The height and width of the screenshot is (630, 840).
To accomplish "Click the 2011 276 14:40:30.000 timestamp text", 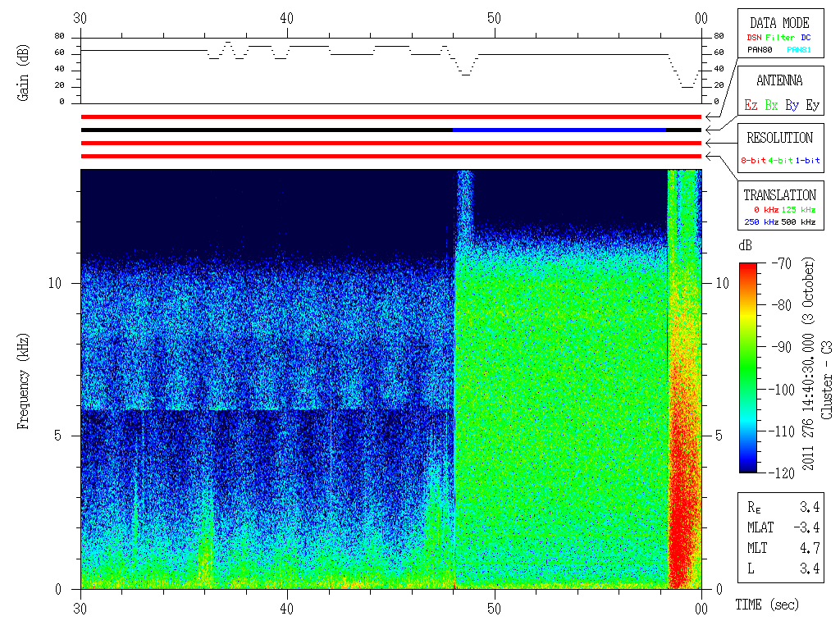I will click(x=808, y=401).
